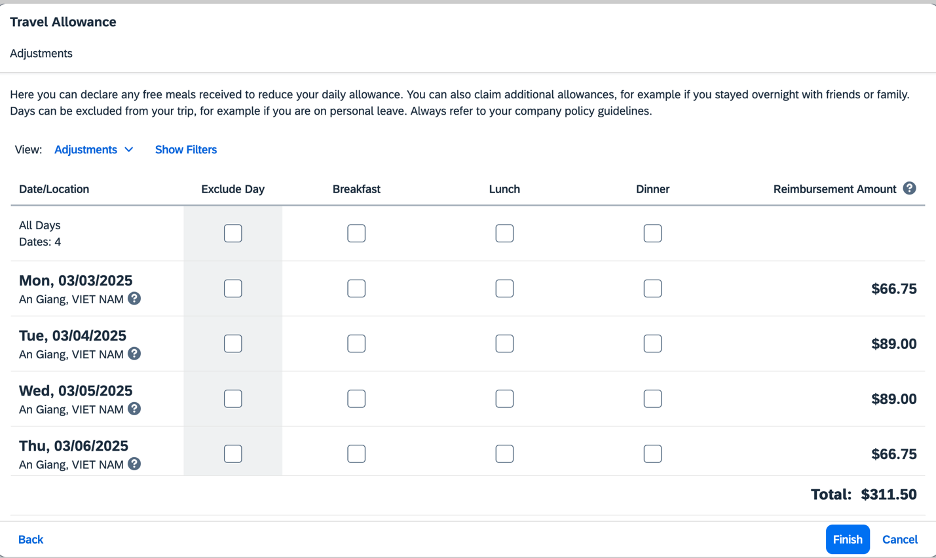This screenshot has height=558, width=936.
Task: Exclude Mon 03/03/2025 from the trip
Action: pos(233,288)
